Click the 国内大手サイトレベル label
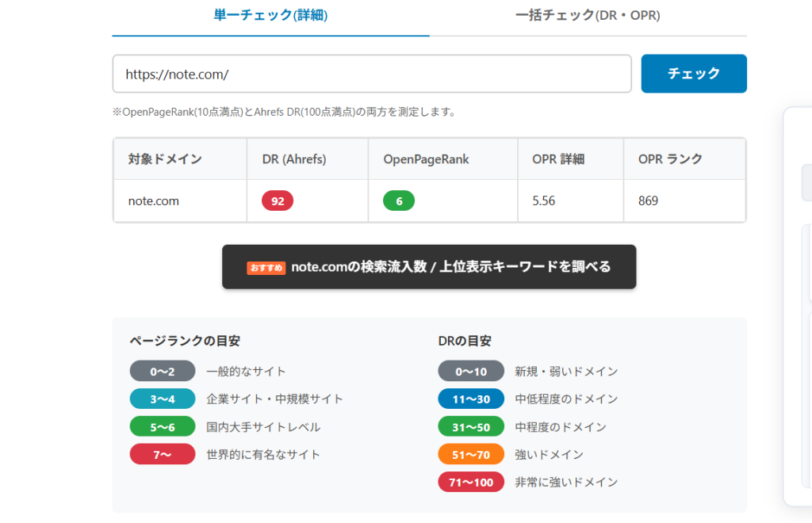812x523 pixels. [263, 427]
